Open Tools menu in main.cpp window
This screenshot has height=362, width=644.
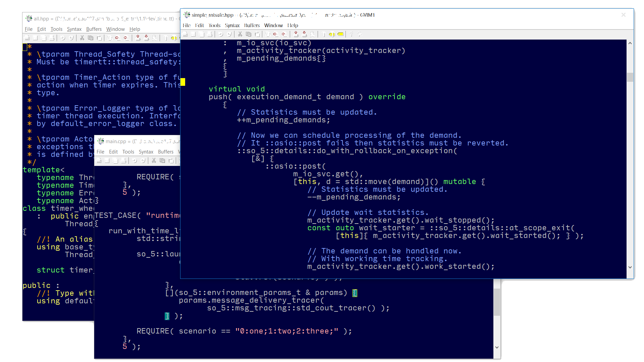(x=128, y=152)
